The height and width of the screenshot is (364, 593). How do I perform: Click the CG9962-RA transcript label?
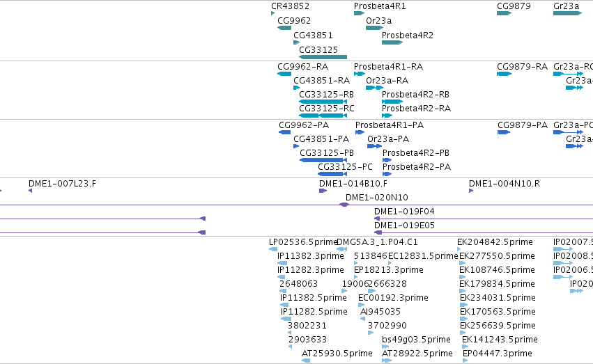(303, 67)
